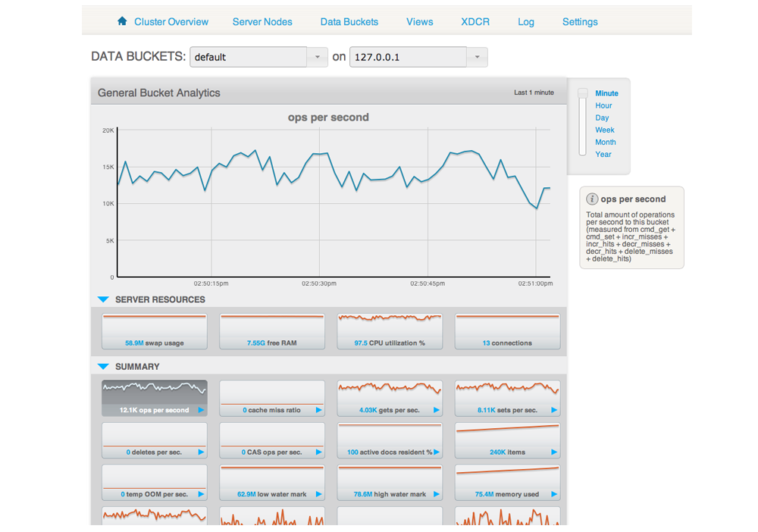
Task: Collapse the SUMMARY section
Action: tap(103, 367)
